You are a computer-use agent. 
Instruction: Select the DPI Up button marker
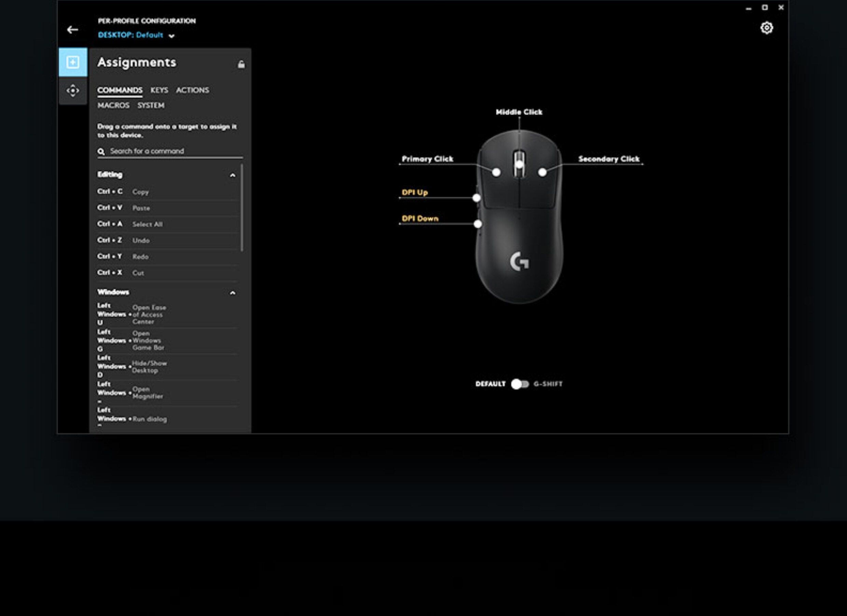476,198
